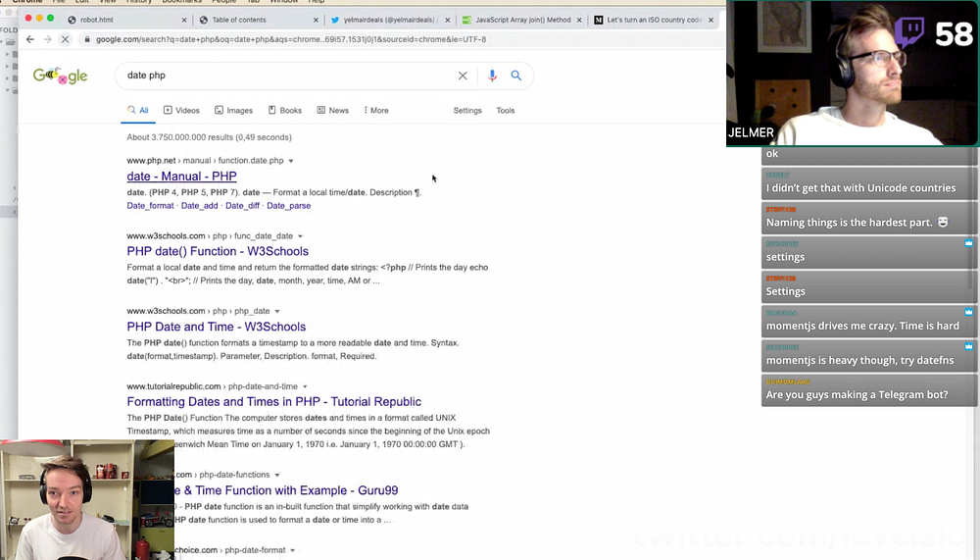Image resolution: width=980 pixels, height=560 pixels.
Task: Select the Videos search filter
Action: click(x=181, y=110)
